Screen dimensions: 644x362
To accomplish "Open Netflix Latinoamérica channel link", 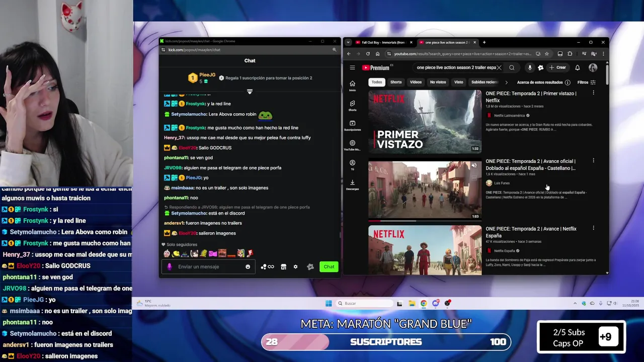I will tap(509, 116).
